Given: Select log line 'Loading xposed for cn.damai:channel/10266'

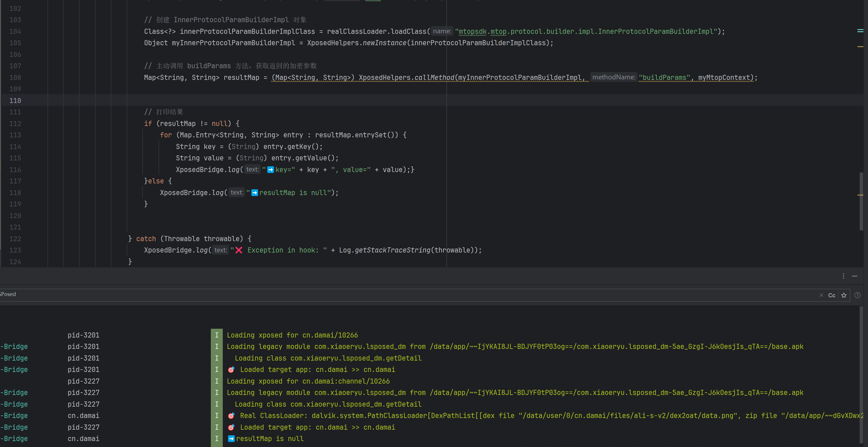Looking at the screenshot, I should click(308, 381).
